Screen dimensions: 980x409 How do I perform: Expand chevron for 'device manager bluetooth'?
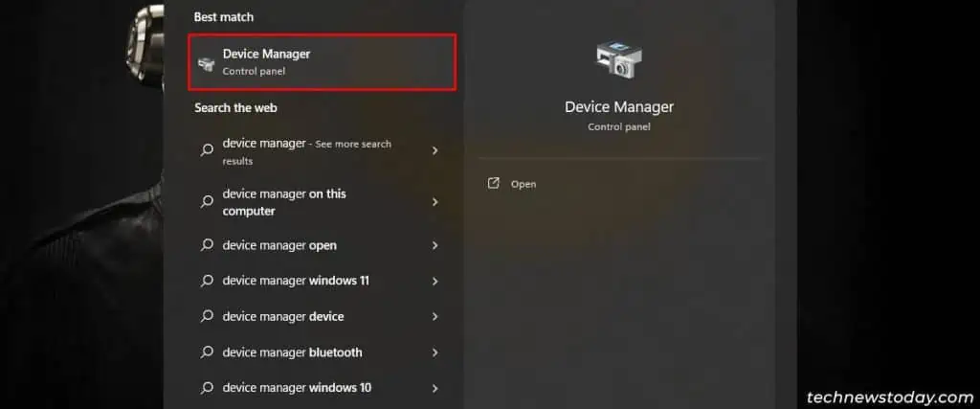click(435, 352)
